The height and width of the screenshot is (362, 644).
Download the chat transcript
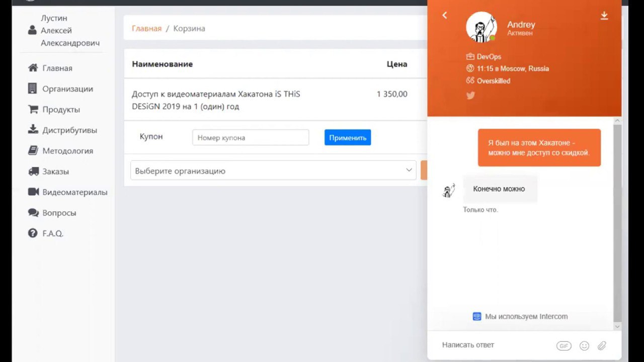coord(604,16)
